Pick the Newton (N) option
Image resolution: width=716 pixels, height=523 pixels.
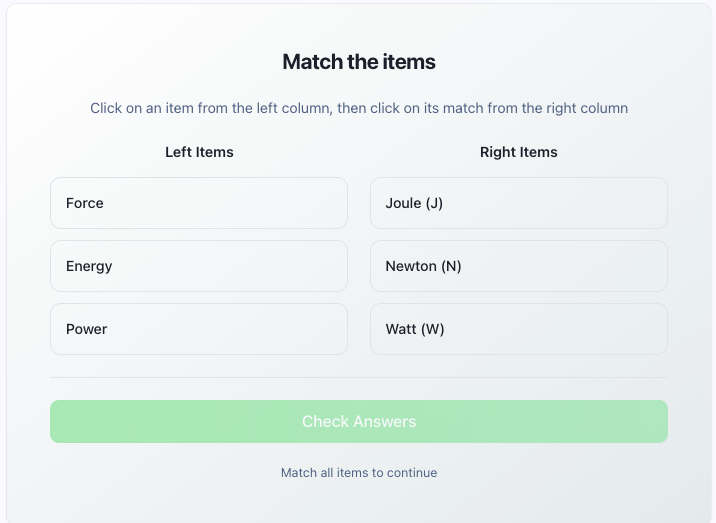(518, 266)
